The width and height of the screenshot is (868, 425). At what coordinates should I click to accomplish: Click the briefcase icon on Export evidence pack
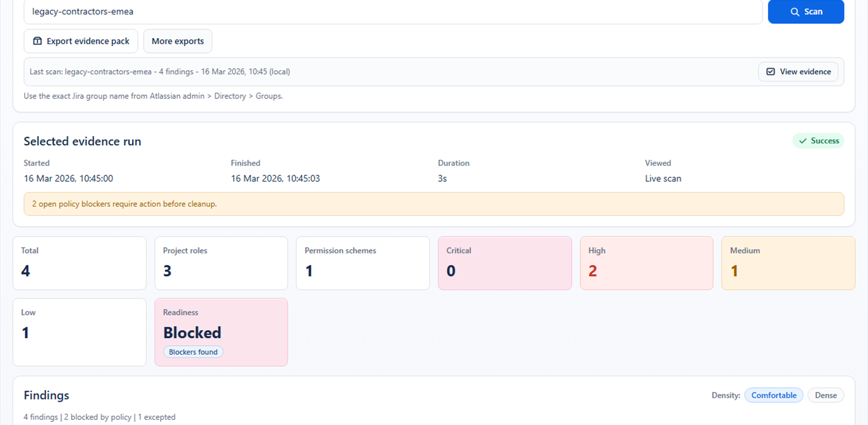(37, 41)
